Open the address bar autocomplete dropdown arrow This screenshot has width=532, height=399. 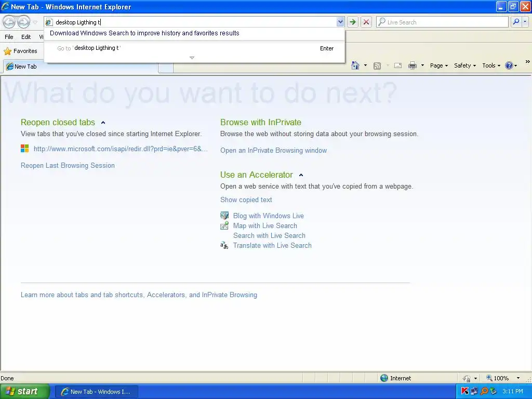(x=340, y=22)
